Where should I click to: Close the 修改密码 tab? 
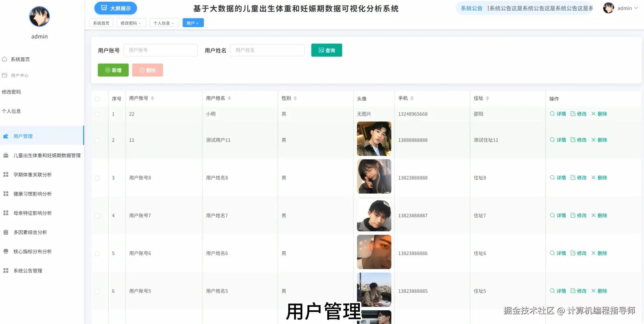click(140, 23)
